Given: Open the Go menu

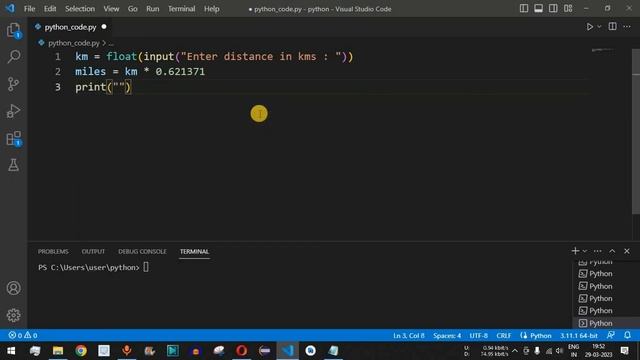Looking at the screenshot, I should (x=132, y=9).
